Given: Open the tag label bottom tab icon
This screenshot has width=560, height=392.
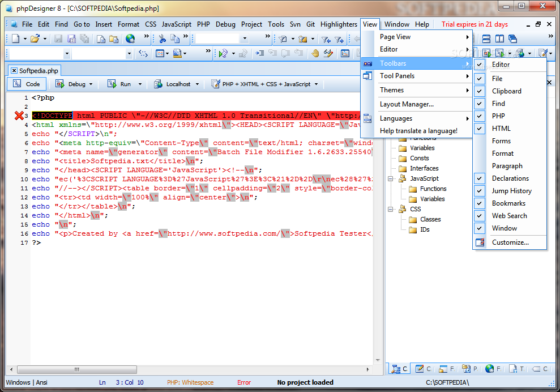Looking at the screenshot, I should click(536, 369).
